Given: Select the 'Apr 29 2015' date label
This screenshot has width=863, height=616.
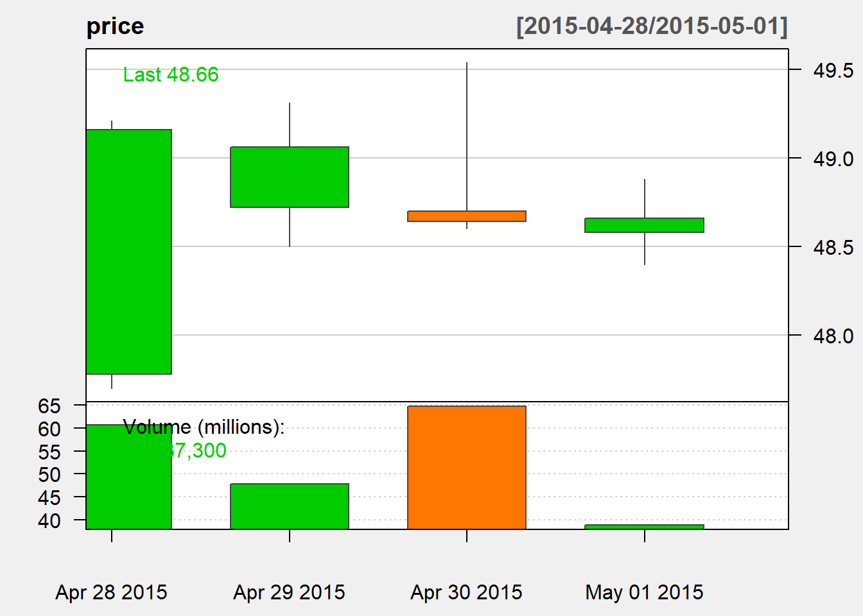Looking at the screenshot, I should [290, 592].
